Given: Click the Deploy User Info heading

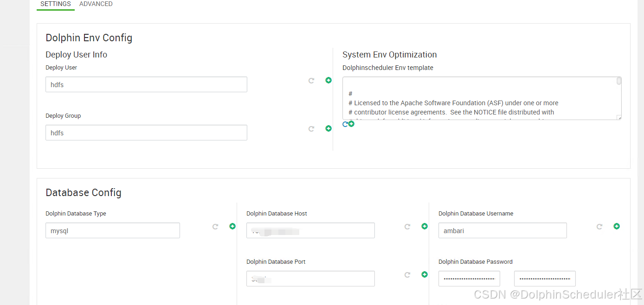Looking at the screenshot, I should (x=76, y=55).
